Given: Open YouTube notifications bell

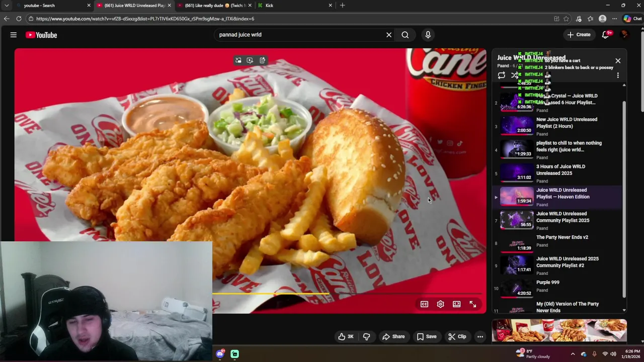Looking at the screenshot, I should click(x=606, y=35).
